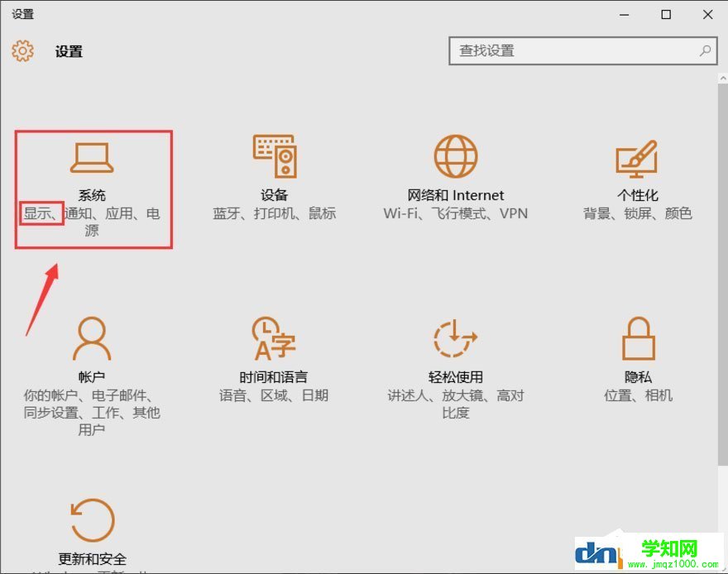
Task: Open the 更新和安全 circular arrow icon
Action: tap(92, 520)
